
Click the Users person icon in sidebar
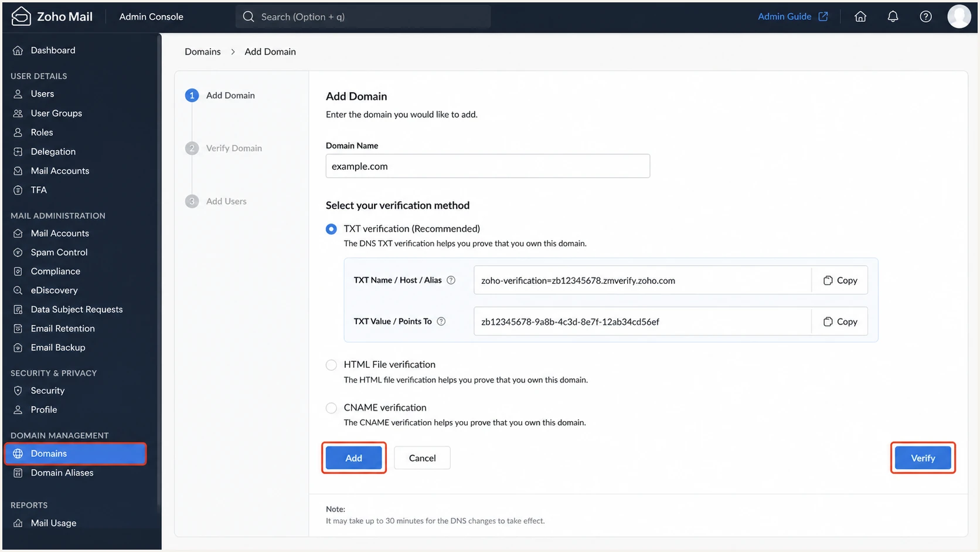pos(18,94)
